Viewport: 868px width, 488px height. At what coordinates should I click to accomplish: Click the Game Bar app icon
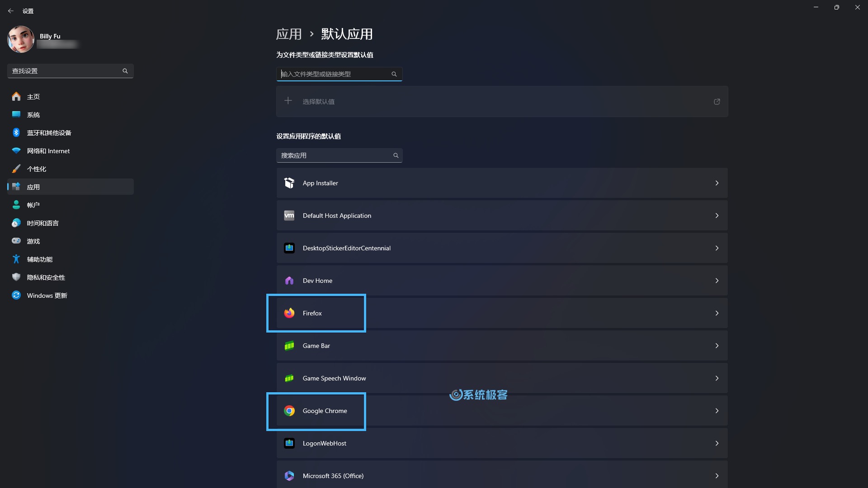pyautogui.click(x=288, y=345)
